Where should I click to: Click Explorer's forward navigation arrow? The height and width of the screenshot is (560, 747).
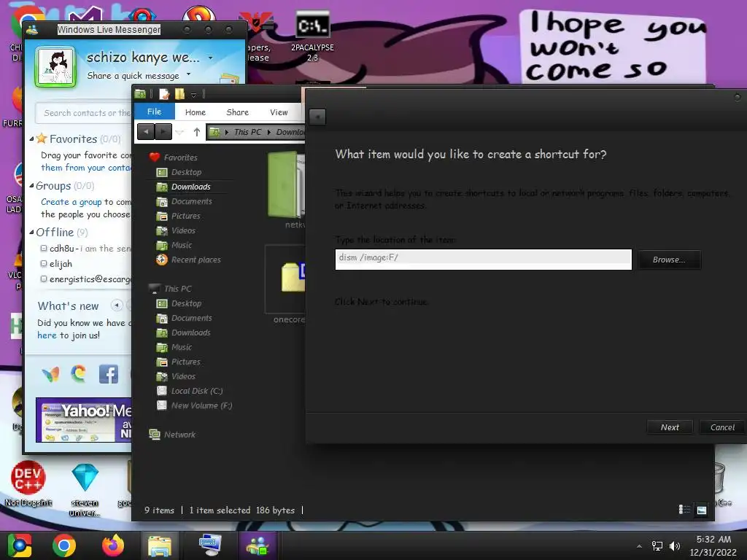coord(163,131)
